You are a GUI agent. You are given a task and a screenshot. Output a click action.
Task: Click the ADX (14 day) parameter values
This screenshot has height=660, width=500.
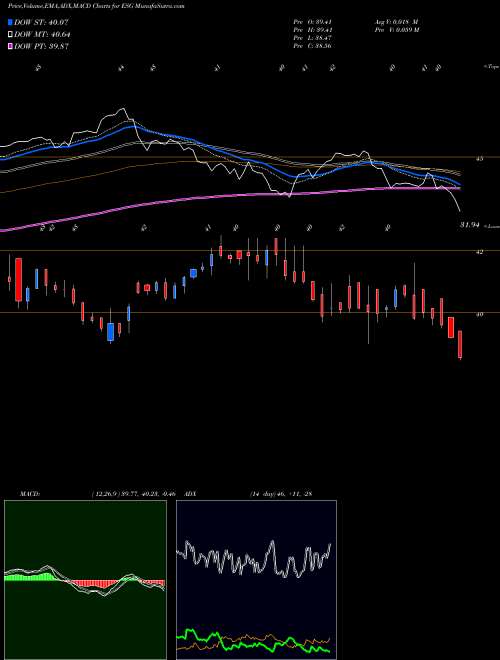pyautogui.click(x=281, y=493)
